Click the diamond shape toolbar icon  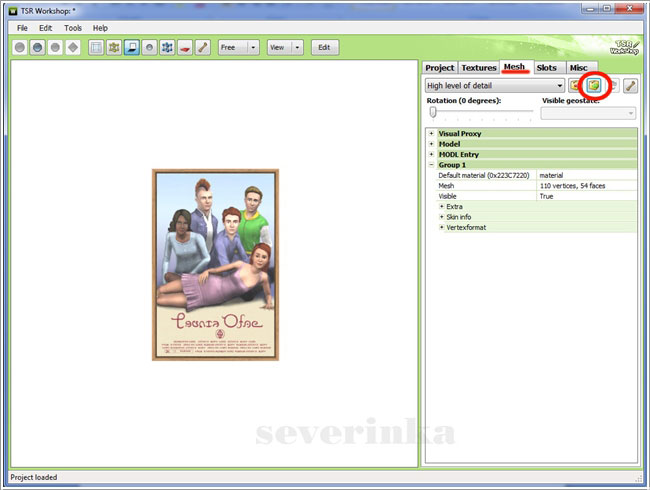coord(72,47)
